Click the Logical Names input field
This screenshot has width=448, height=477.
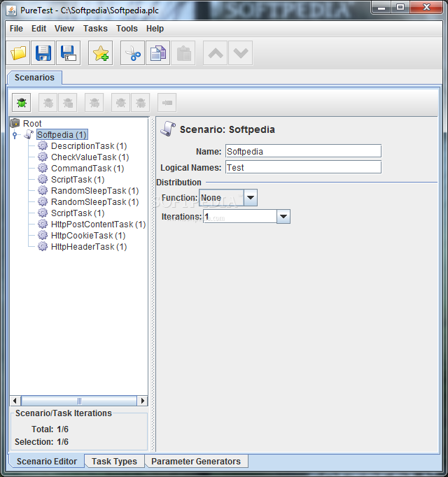pos(303,167)
